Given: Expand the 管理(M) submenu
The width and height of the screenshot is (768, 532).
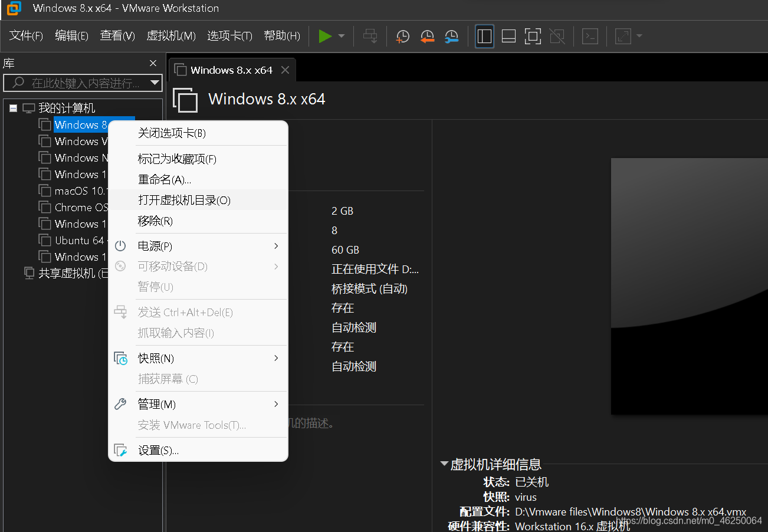Looking at the screenshot, I should point(198,405).
